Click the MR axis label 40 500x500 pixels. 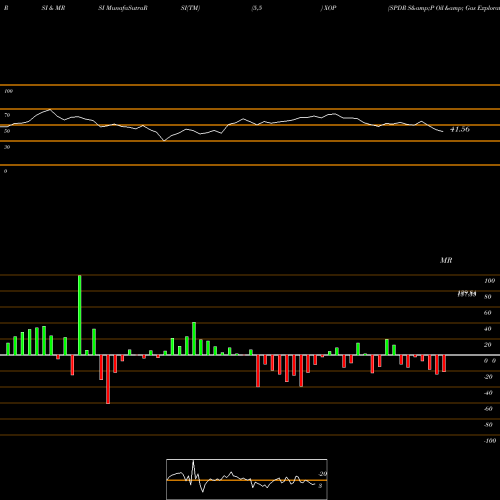(x=488, y=329)
